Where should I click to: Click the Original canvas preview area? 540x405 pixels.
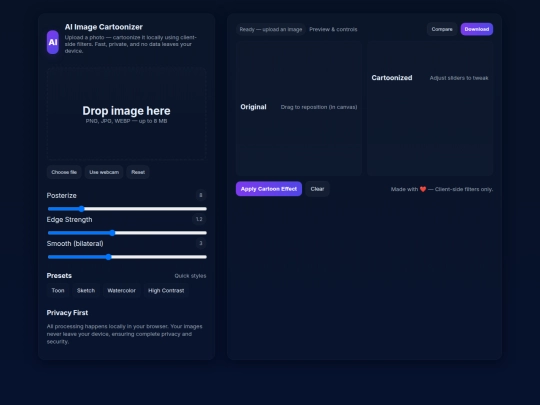point(299,108)
